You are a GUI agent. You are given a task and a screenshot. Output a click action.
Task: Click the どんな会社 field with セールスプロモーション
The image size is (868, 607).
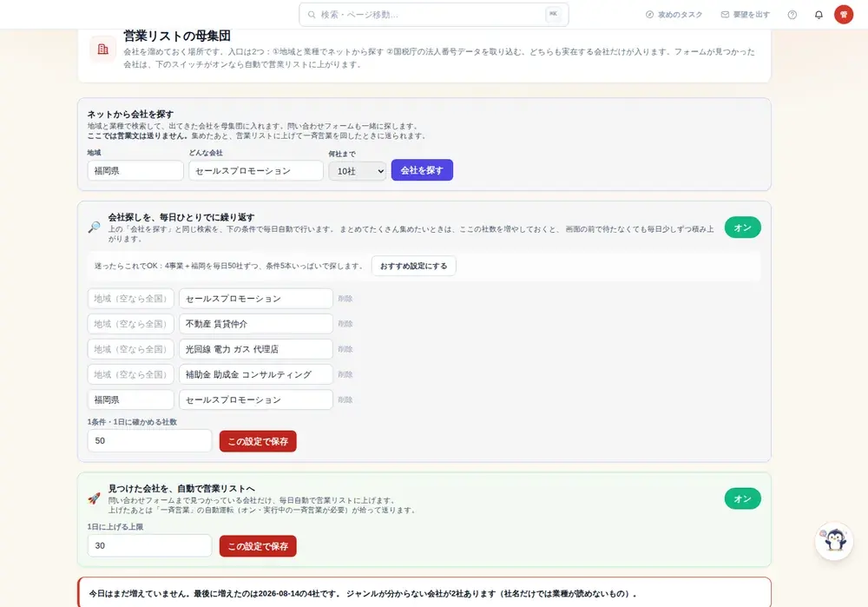click(256, 170)
